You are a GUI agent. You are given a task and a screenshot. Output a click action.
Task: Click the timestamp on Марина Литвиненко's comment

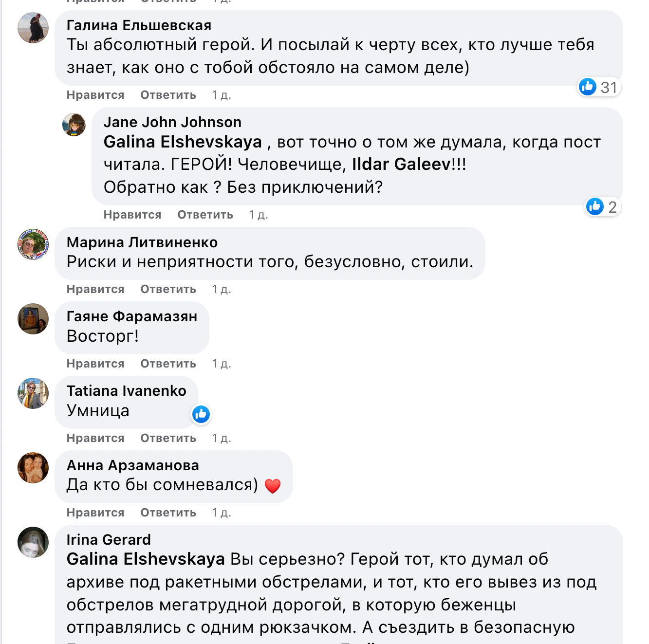[221, 289]
